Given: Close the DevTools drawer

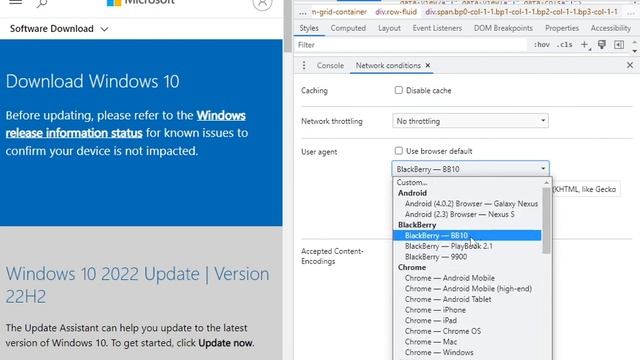Looking at the screenshot, I should pos(630,65).
